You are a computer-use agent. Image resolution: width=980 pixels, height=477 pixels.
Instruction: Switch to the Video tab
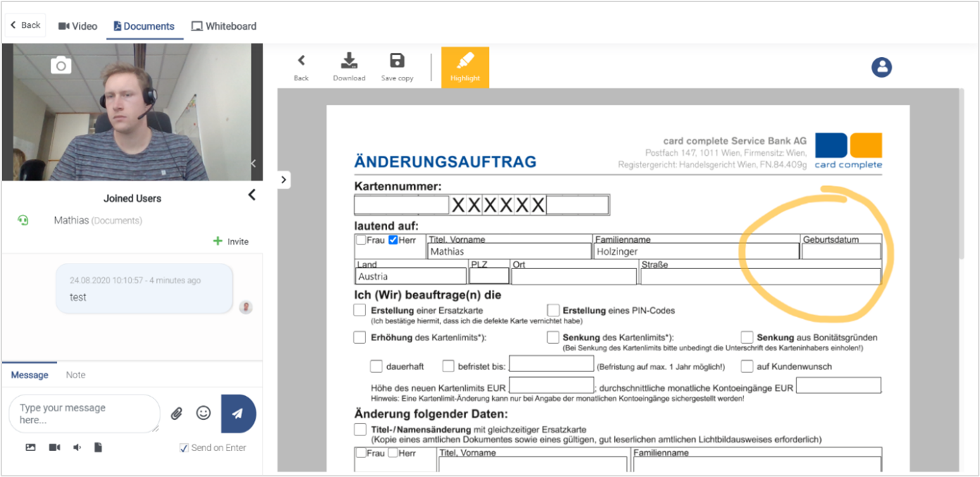pyautogui.click(x=77, y=26)
